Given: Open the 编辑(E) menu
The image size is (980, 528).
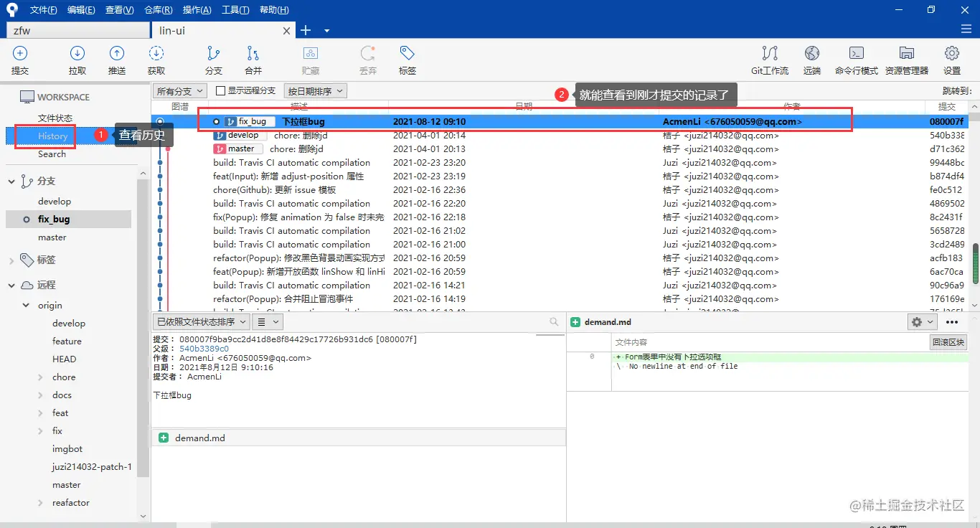Looking at the screenshot, I should 81,10.
